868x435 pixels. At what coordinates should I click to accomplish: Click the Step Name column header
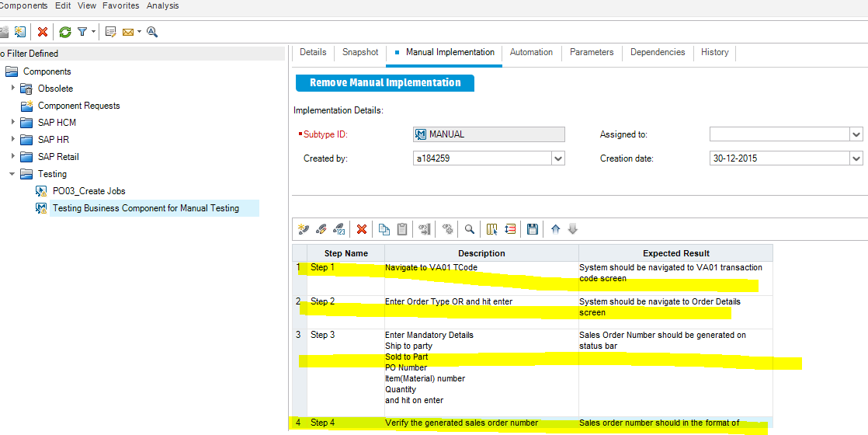pyautogui.click(x=346, y=253)
